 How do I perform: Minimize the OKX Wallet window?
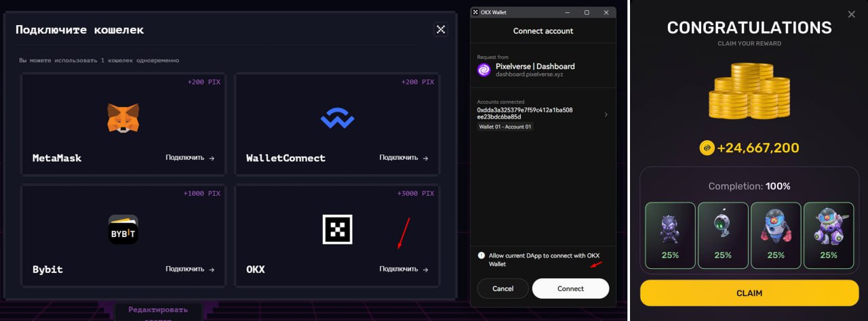pos(568,12)
